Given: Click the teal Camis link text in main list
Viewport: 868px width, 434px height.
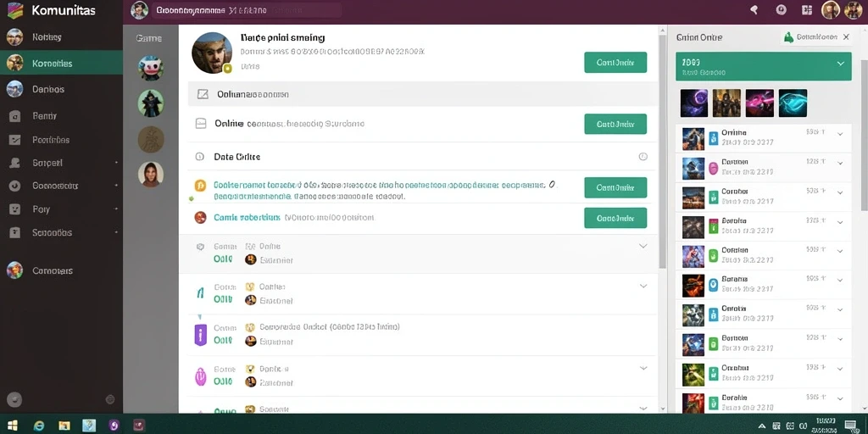Looking at the screenshot, I should 247,218.
